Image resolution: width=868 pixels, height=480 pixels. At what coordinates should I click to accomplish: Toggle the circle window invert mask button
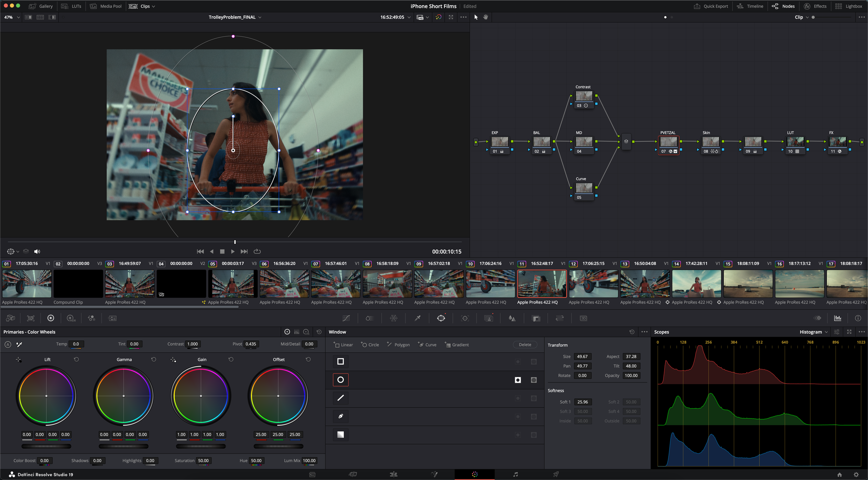518,380
